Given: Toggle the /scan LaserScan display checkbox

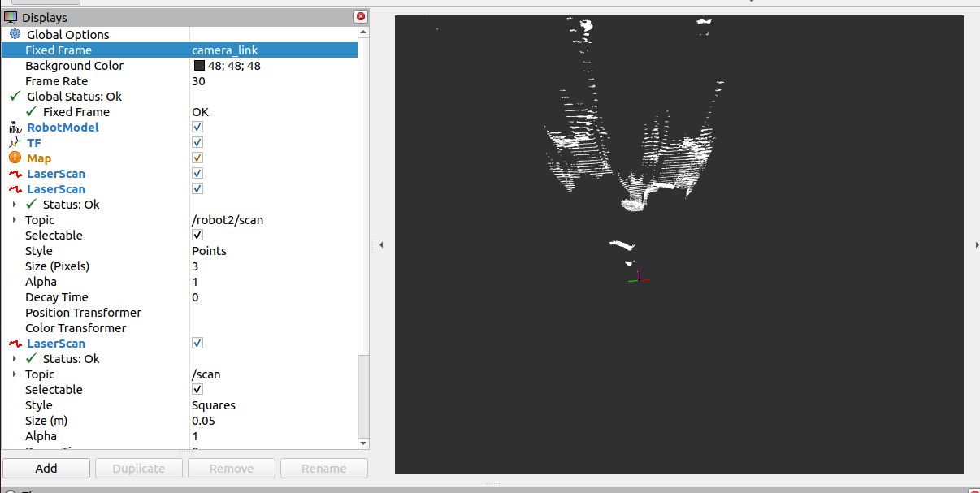Looking at the screenshot, I should pyautogui.click(x=197, y=344).
